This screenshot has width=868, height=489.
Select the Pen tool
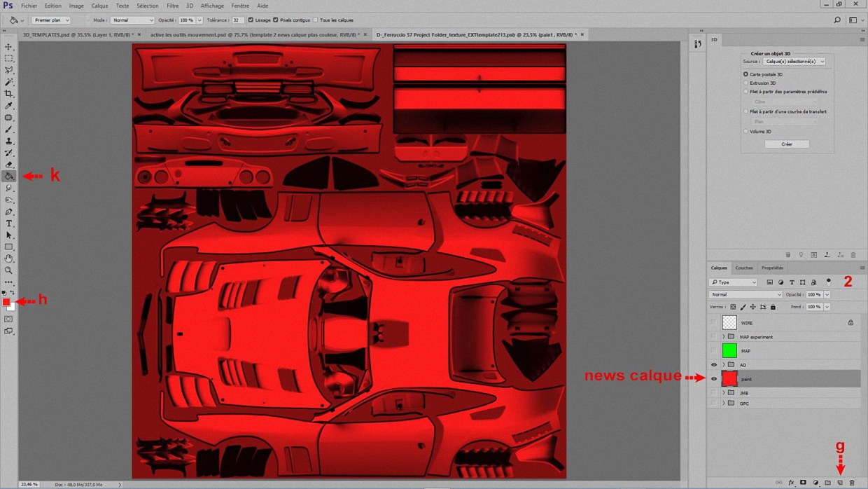(9, 212)
